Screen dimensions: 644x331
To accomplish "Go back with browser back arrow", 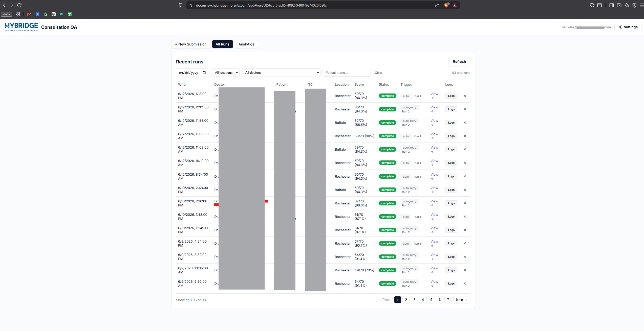I will pos(4,5).
